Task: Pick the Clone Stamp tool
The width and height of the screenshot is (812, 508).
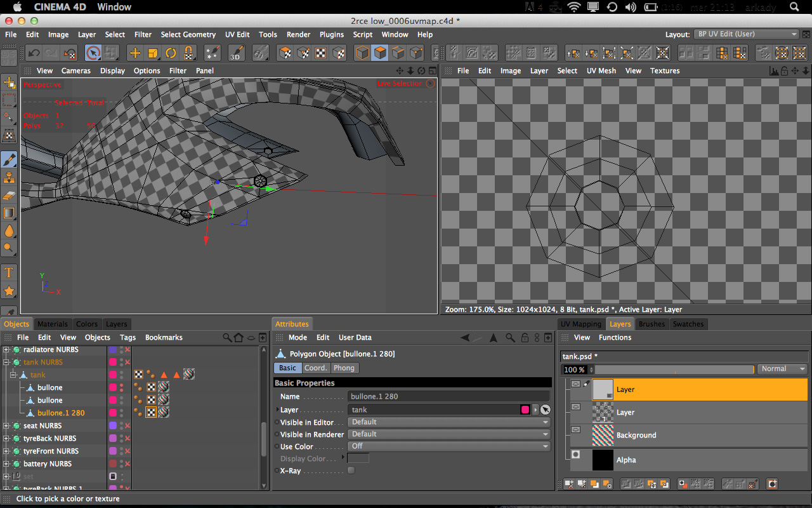Action: [x=9, y=177]
